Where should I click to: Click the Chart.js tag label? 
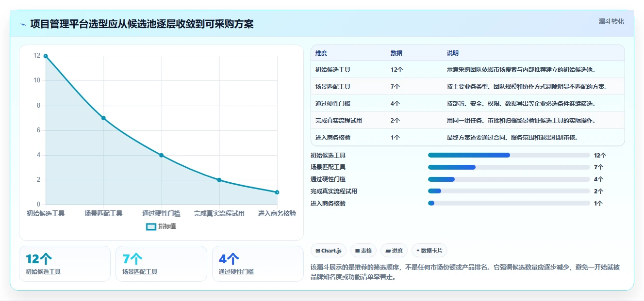coord(331,251)
